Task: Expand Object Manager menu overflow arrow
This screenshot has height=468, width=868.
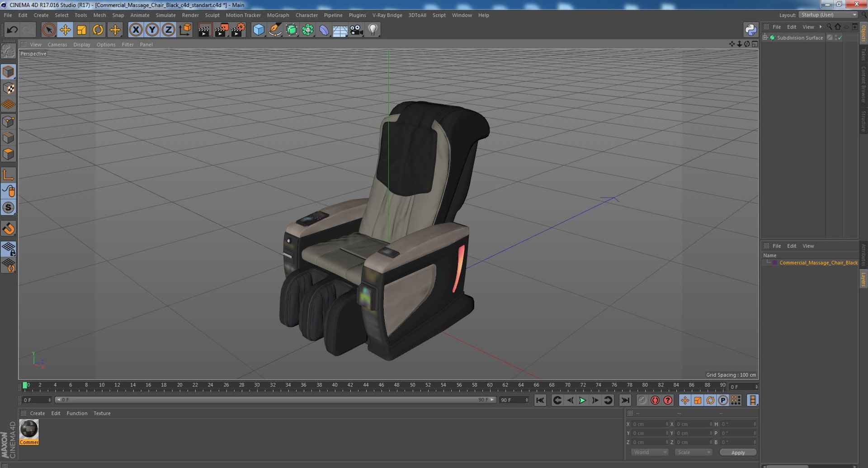Action: [821, 27]
